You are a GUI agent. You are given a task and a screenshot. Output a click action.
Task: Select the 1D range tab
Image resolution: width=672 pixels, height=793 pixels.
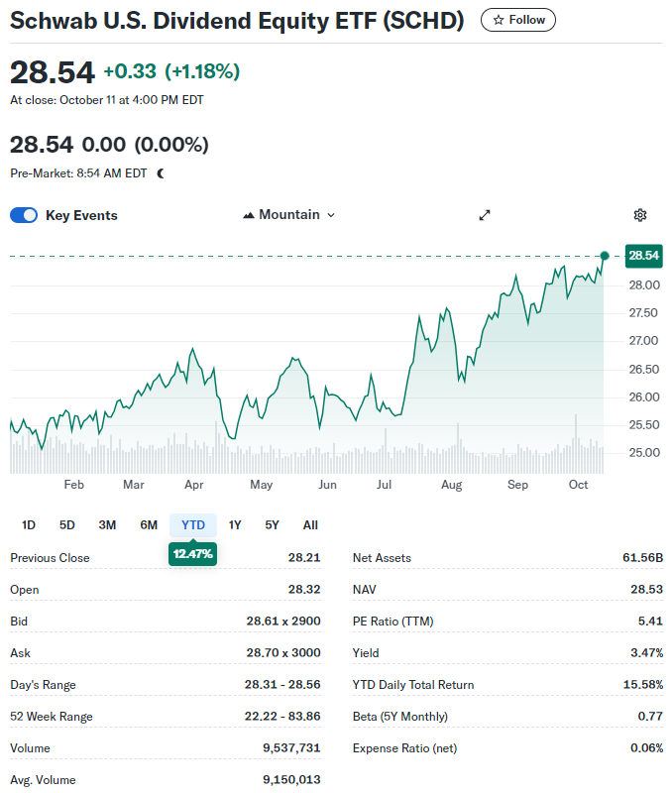[x=29, y=525]
